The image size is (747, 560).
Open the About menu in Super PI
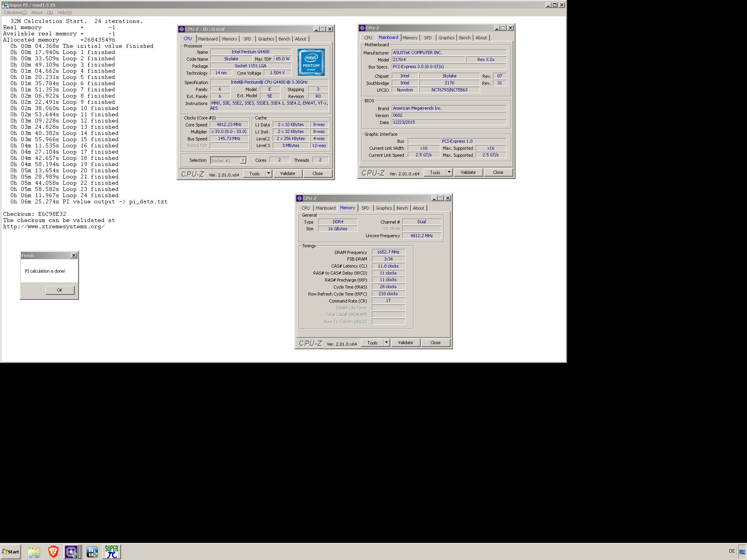[42, 12]
